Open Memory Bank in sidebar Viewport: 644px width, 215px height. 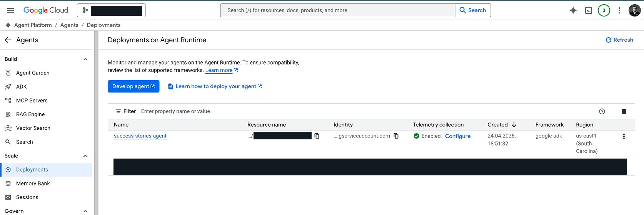point(46,184)
